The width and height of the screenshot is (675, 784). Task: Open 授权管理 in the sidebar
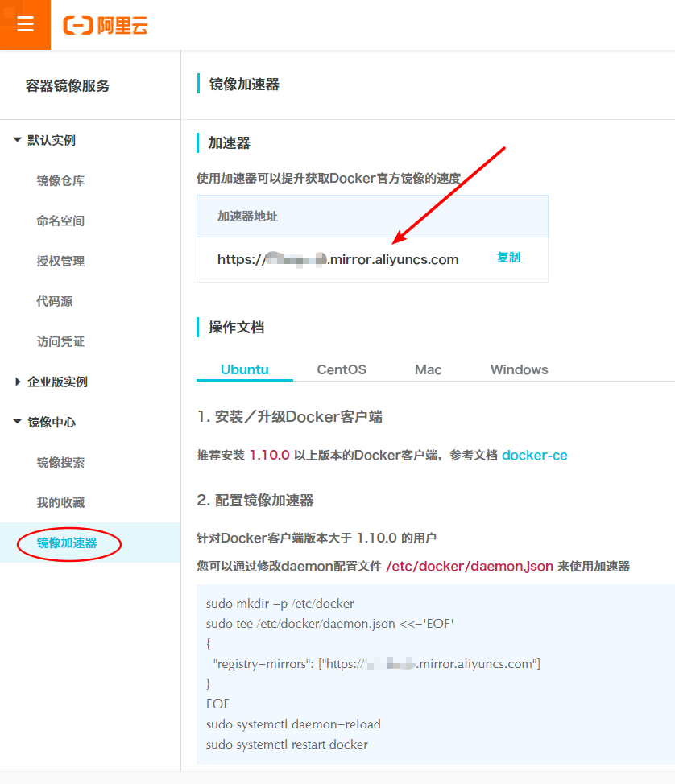(x=60, y=261)
